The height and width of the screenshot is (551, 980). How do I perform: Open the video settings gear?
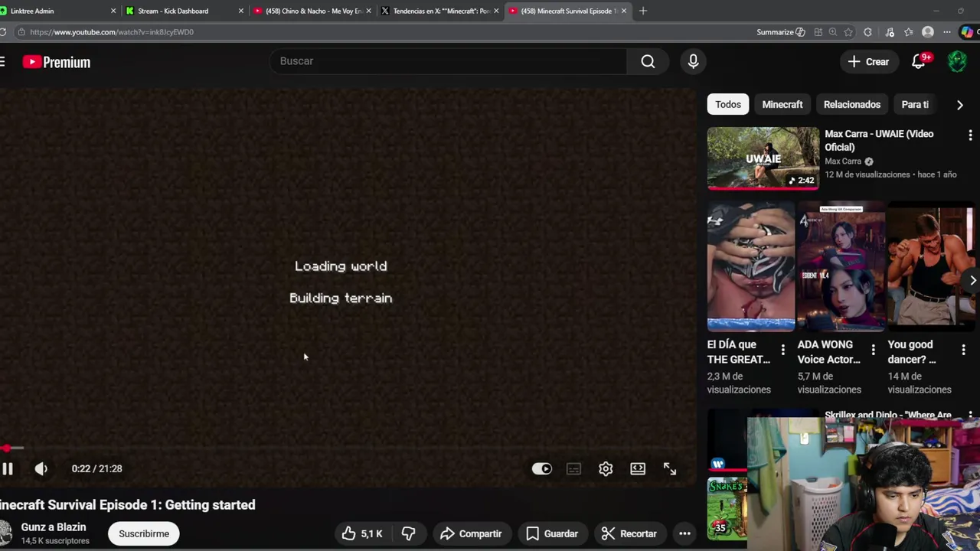point(606,468)
